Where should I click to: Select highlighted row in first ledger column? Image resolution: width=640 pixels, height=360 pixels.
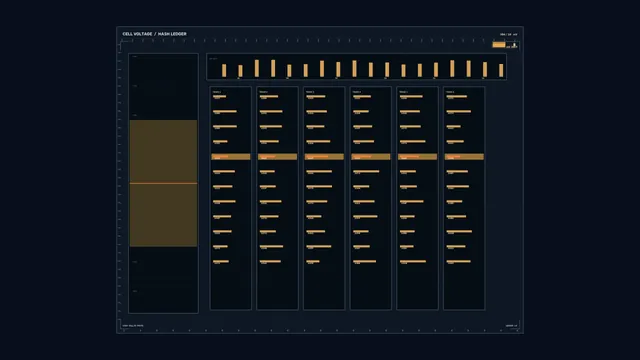(231, 157)
